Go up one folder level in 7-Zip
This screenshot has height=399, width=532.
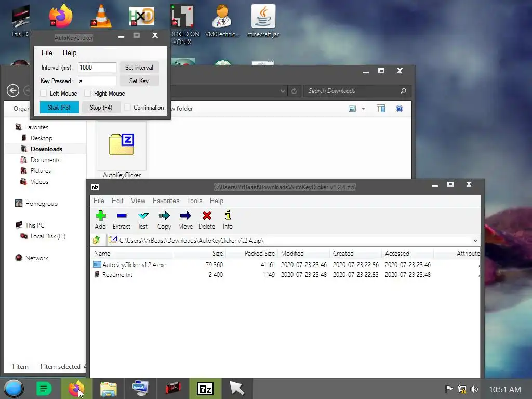click(x=97, y=240)
